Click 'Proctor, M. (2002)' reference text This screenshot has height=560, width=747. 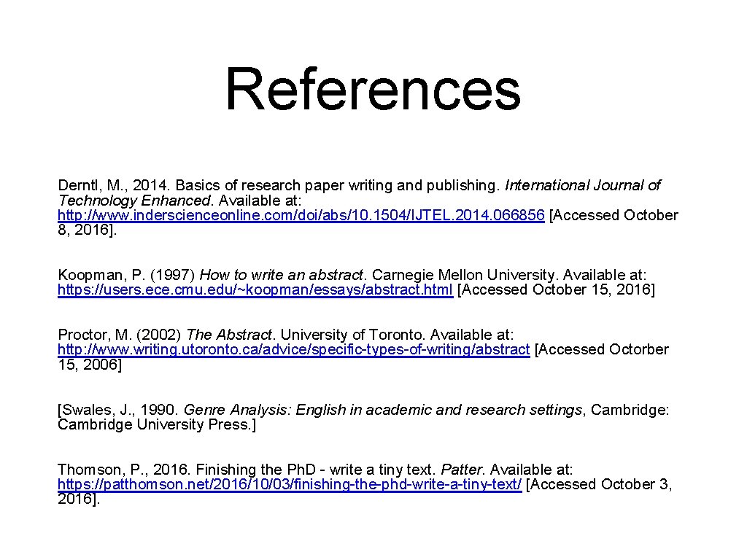(x=119, y=335)
